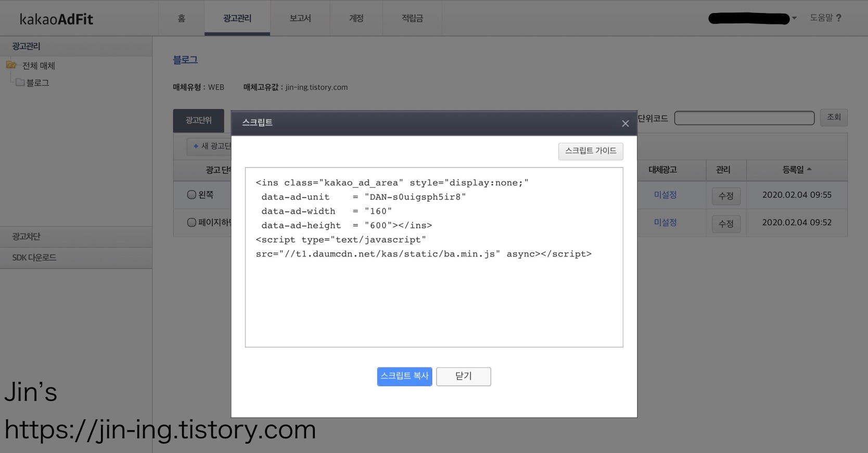Click the 스크립트 복사 button
Viewport: 868px width, 453px height.
click(x=404, y=376)
